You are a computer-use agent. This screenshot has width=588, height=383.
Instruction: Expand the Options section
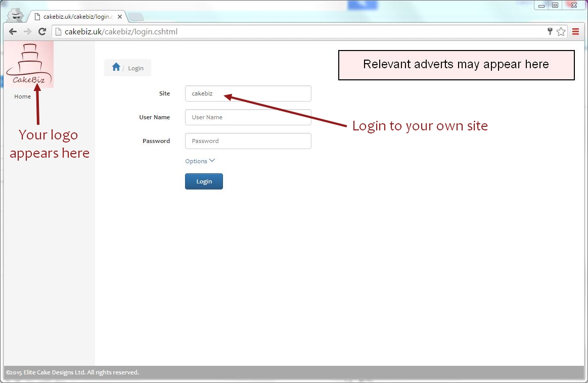pos(196,161)
